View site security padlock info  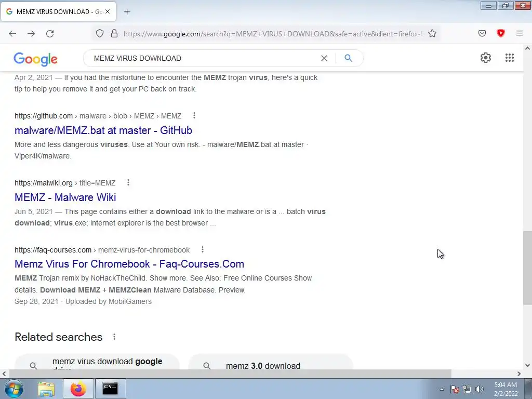click(x=114, y=34)
